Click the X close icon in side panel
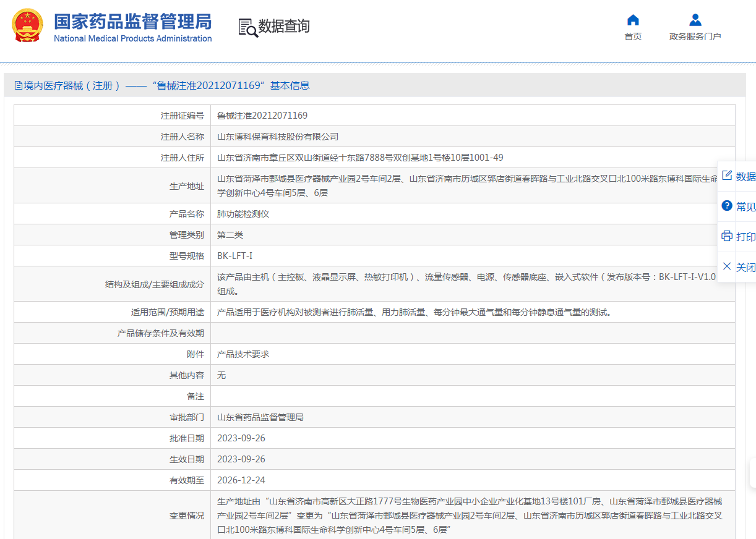The height and width of the screenshot is (539, 756). pos(727,266)
